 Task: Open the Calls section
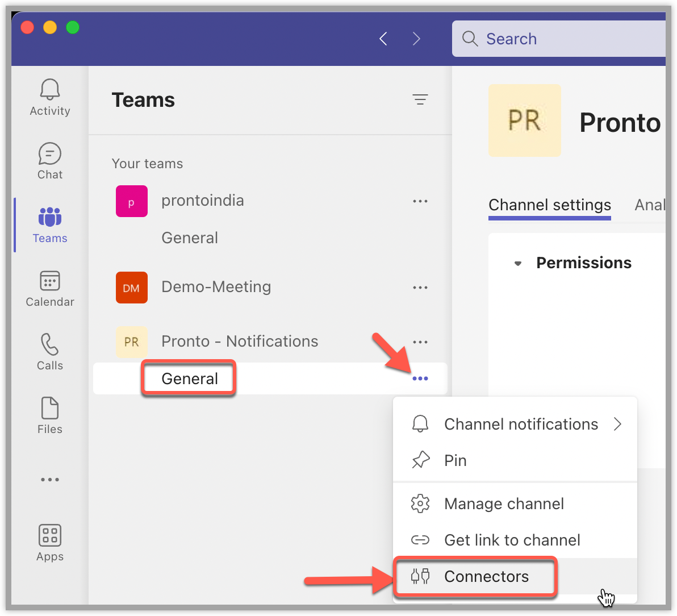(x=50, y=352)
